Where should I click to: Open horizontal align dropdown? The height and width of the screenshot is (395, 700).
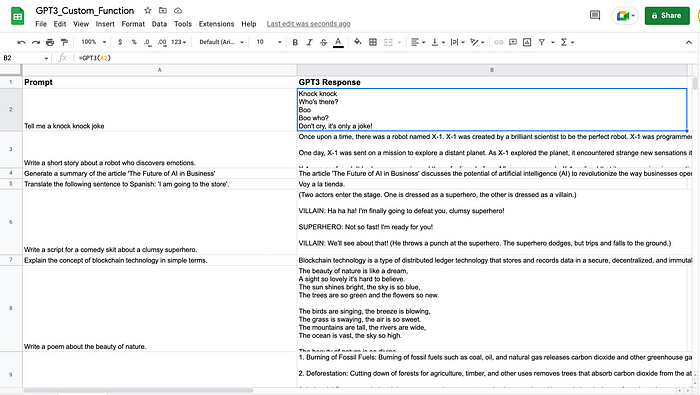[418, 42]
